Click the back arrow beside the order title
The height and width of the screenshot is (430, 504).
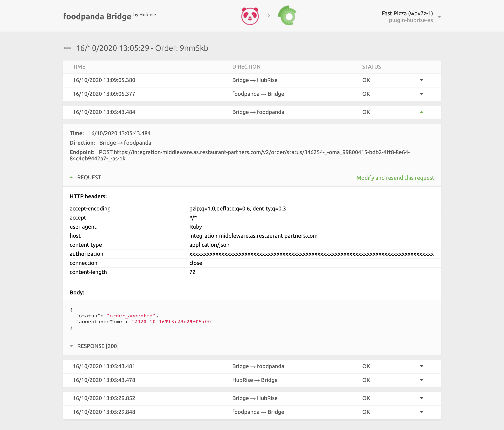coord(67,48)
